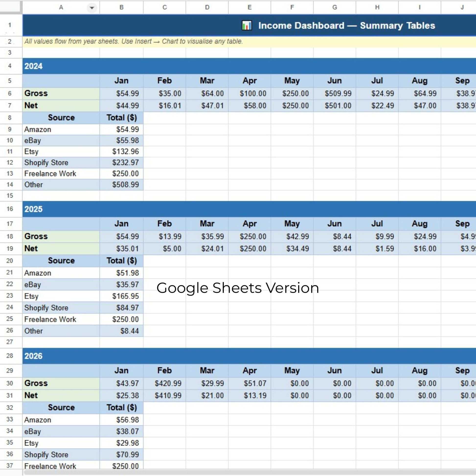This screenshot has height=476, width=476.
Task: Click the 2025 section header
Action: [x=249, y=209]
